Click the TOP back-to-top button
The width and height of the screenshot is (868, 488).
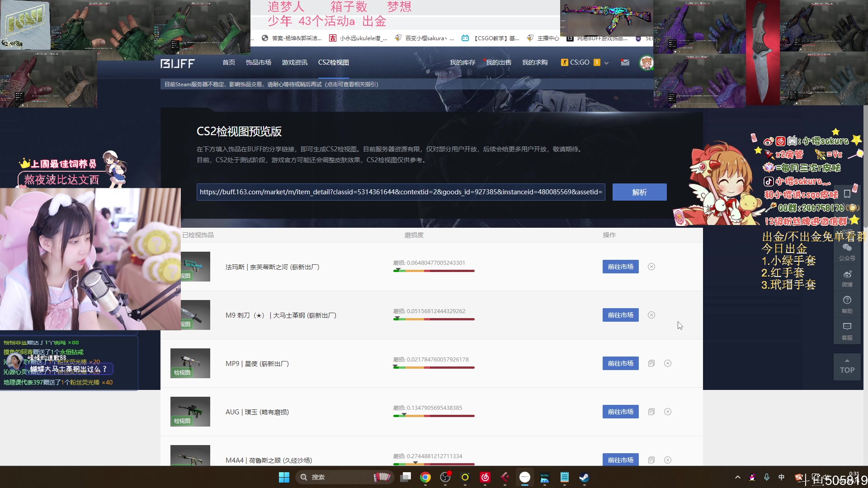(847, 366)
